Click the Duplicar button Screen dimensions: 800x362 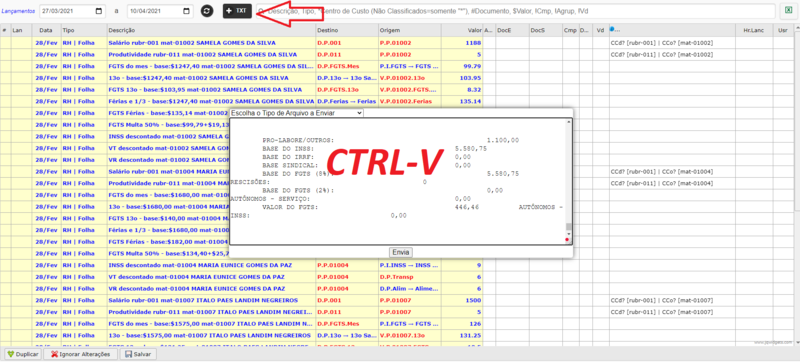click(22, 354)
